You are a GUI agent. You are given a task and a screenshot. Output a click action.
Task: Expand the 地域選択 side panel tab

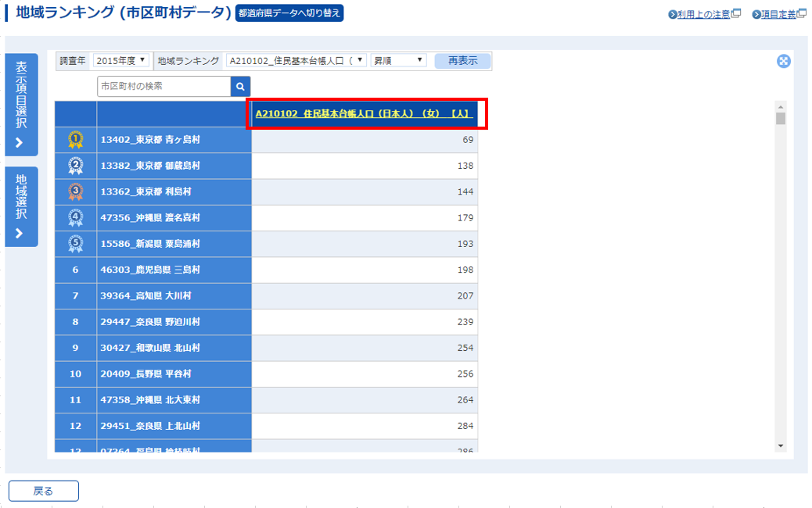point(21,206)
